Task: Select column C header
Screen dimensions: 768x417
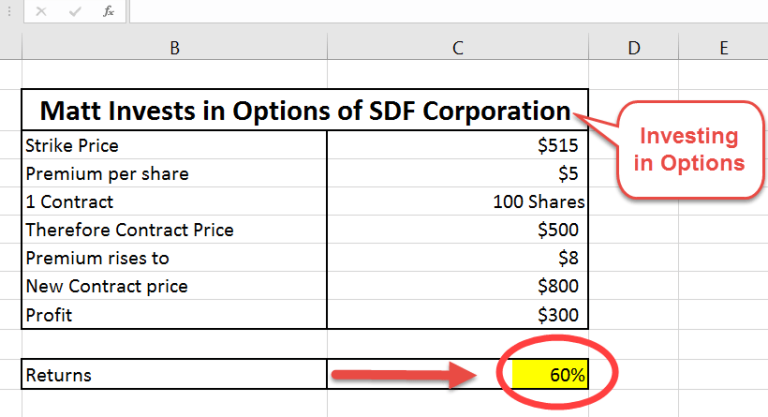Action: (x=457, y=48)
